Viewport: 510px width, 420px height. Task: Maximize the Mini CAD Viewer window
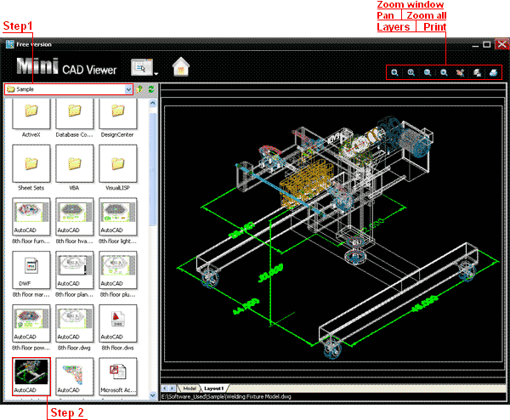487,44
